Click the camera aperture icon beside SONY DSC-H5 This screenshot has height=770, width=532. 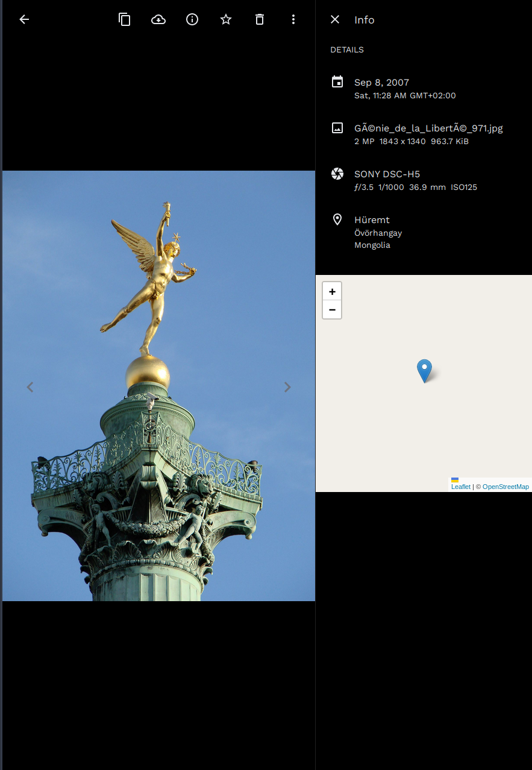337,174
